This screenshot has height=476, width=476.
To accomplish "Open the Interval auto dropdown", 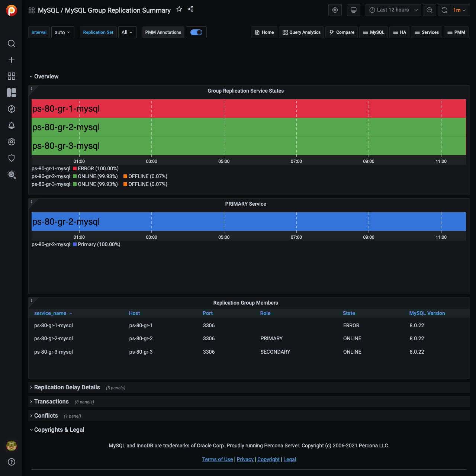I will (x=62, y=32).
